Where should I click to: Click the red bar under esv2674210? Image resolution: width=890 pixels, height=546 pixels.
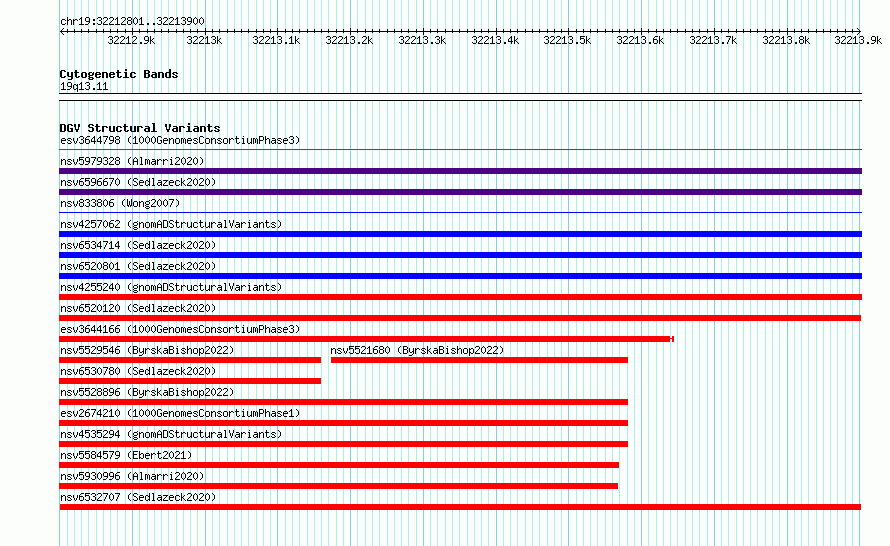pyautogui.click(x=343, y=423)
